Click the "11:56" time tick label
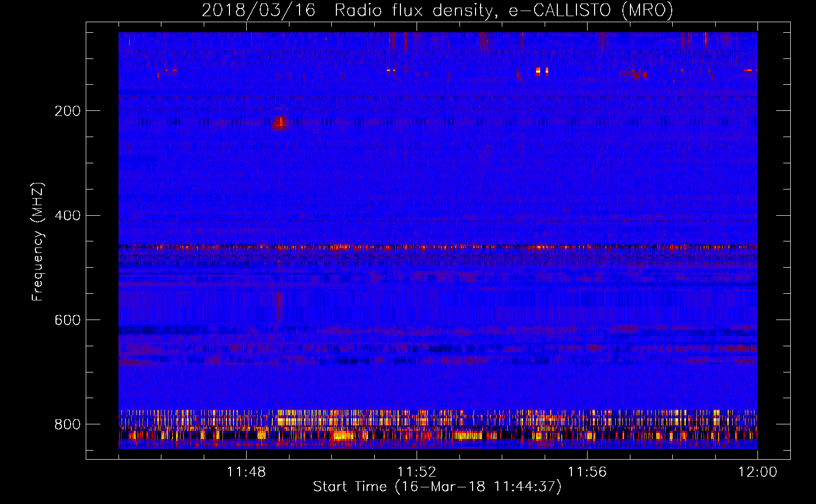Viewport: 816px width, 504px height. [587, 472]
